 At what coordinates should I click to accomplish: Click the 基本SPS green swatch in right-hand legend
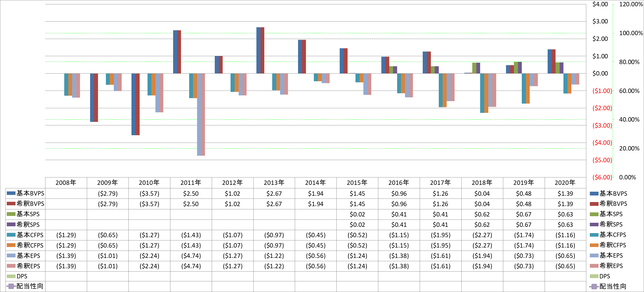(x=594, y=214)
